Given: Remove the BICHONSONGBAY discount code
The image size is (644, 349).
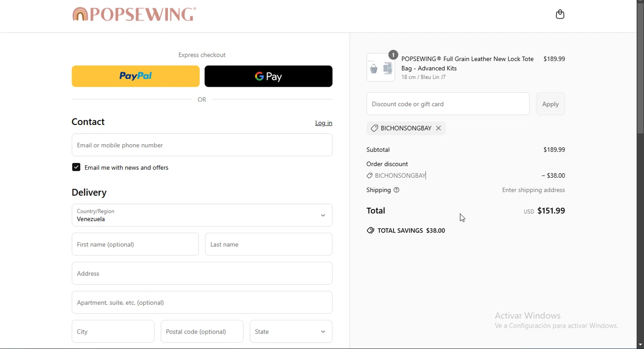Looking at the screenshot, I should tap(439, 128).
